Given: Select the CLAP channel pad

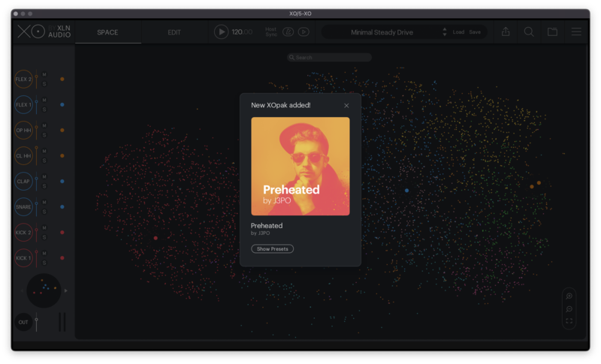Looking at the screenshot, I should [23, 182].
